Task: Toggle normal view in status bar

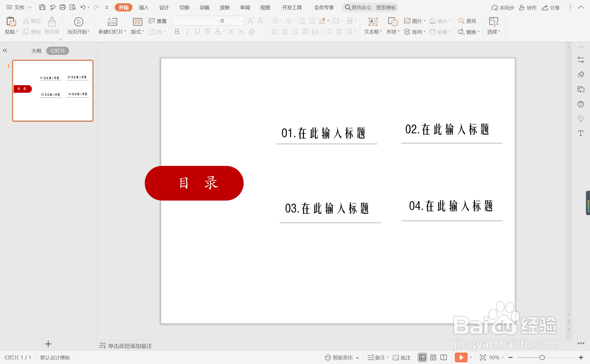Action: (422, 357)
